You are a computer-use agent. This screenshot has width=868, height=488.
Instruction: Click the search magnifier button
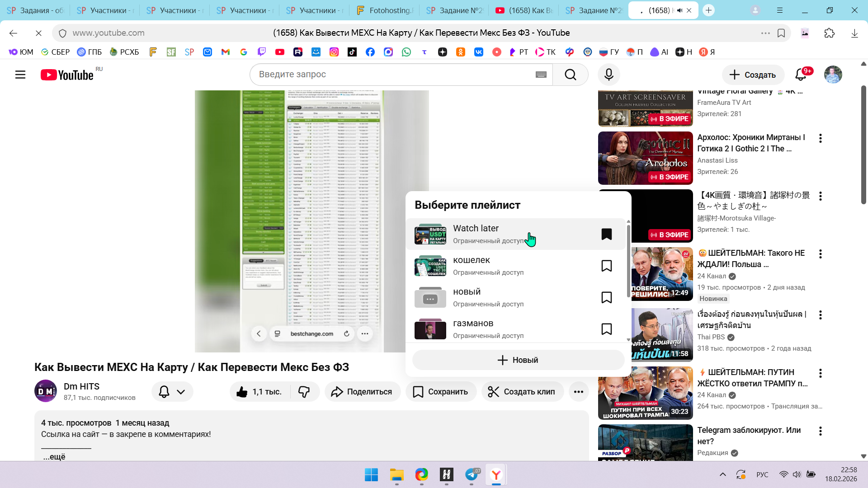coord(570,75)
